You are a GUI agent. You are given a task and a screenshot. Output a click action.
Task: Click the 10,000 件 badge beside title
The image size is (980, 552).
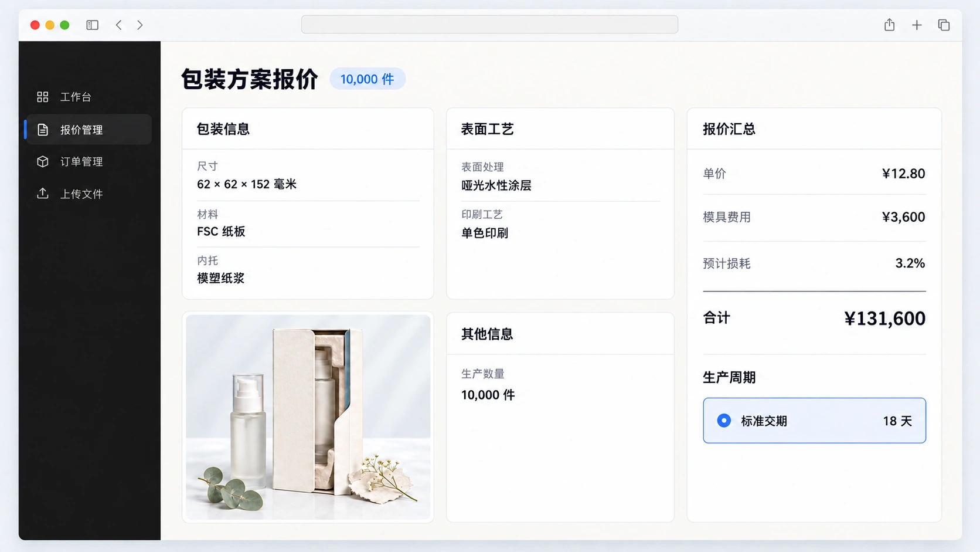[367, 79]
